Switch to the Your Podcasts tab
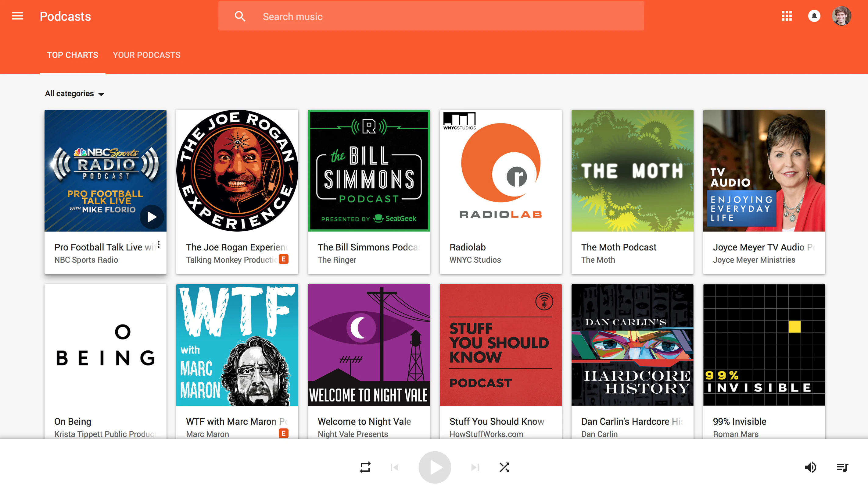This screenshot has width=868, height=493. pos(146,55)
